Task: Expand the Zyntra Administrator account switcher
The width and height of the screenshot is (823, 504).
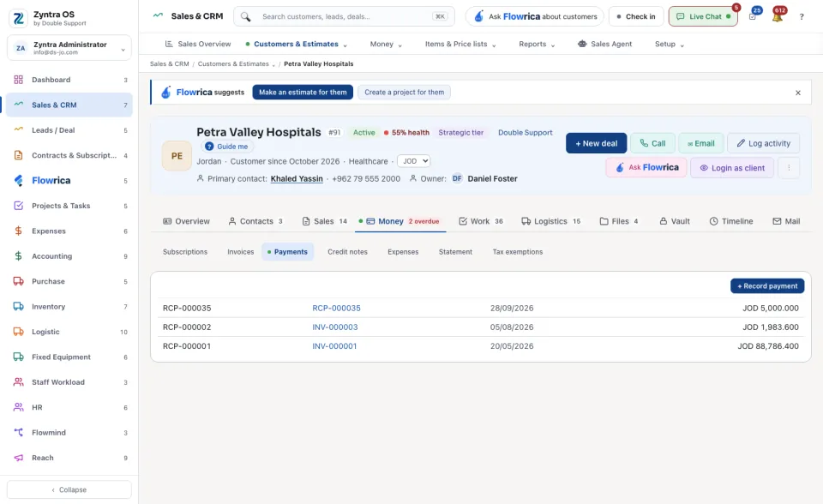Action: pyautogui.click(x=69, y=48)
